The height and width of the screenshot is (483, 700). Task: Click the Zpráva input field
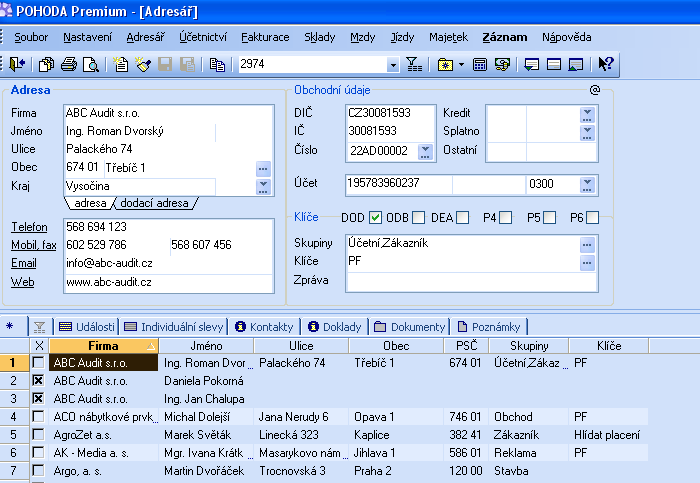(x=471, y=282)
